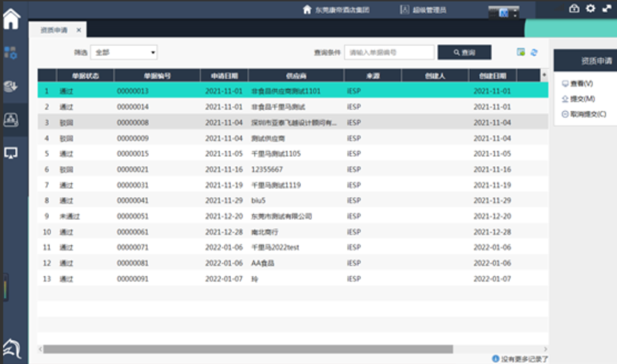The image size is (617, 364).
Task: Click the green export icon above the table
Action: click(521, 52)
